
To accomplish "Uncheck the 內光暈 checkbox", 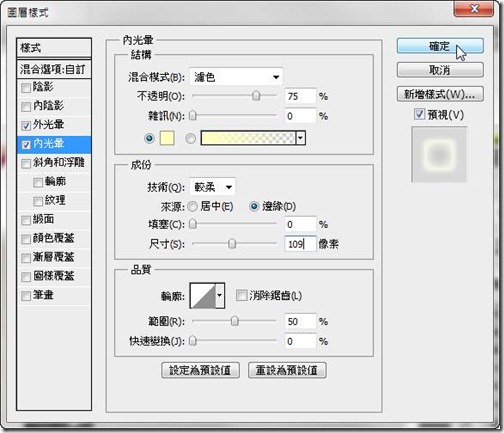I will tap(26, 145).
